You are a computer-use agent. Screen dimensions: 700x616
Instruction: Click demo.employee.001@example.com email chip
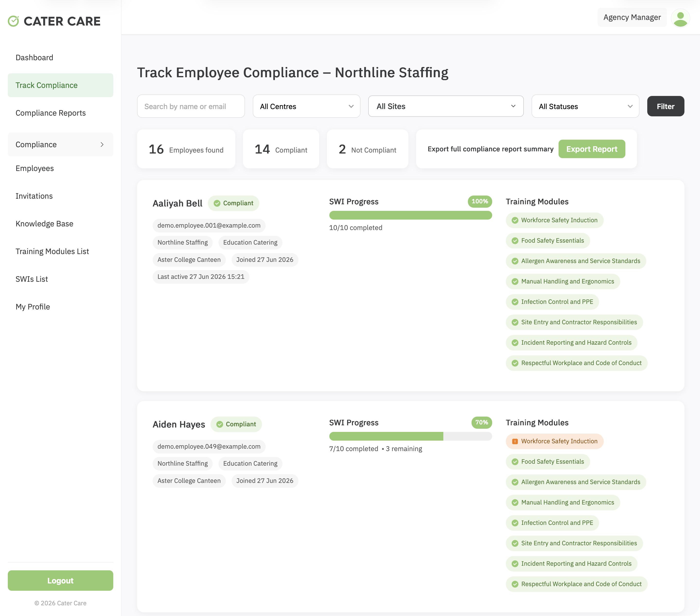click(209, 225)
